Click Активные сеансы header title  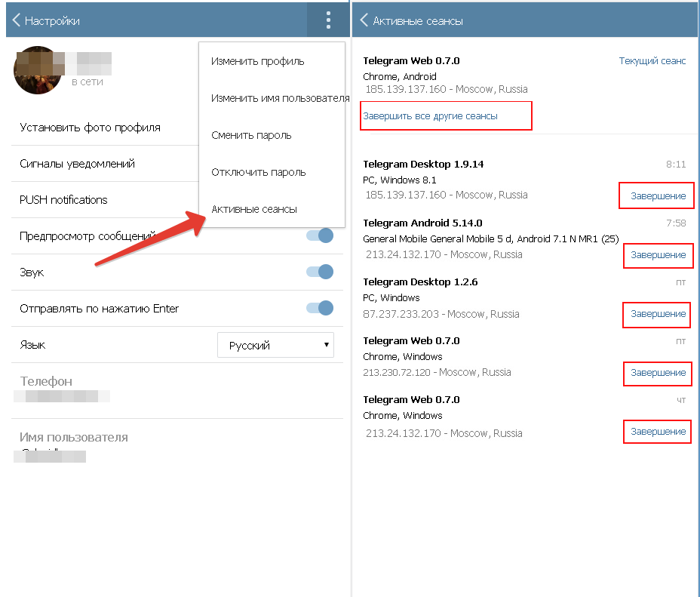pyautogui.click(x=418, y=21)
